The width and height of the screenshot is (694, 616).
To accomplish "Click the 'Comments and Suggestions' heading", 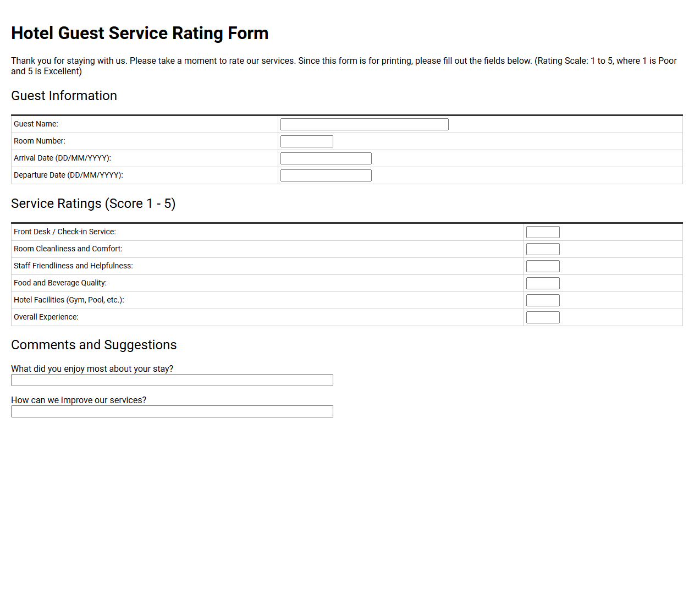I will point(93,345).
